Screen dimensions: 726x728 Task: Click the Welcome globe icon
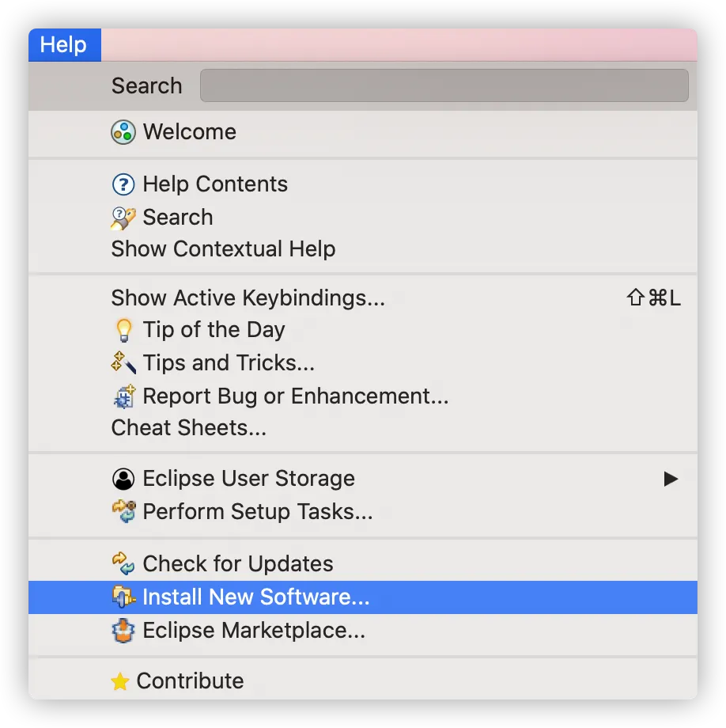(x=123, y=132)
